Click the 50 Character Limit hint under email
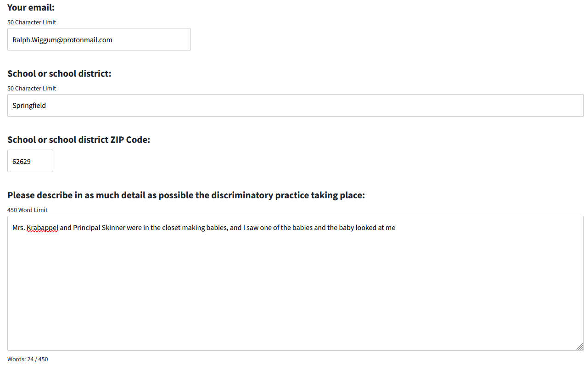Screen dimensions: 588x370 [x=32, y=22]
